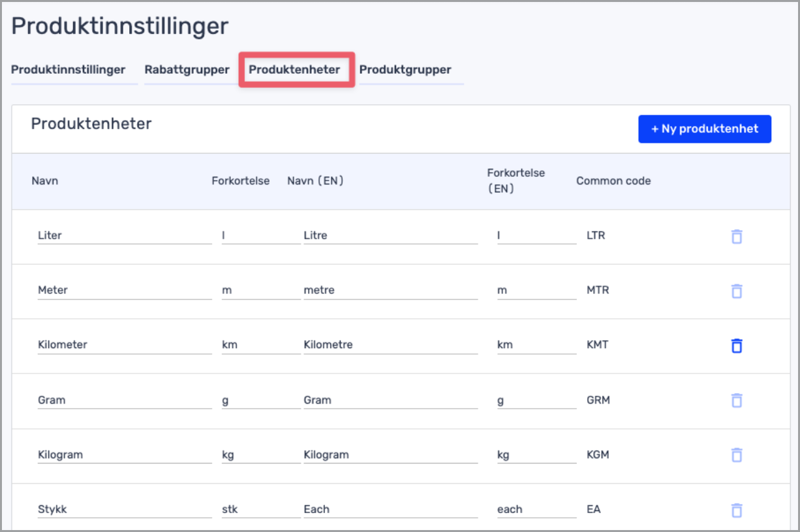800x532 pixels.
Task: Delete the Liter product unit row
Action: [x=736, y=237]
